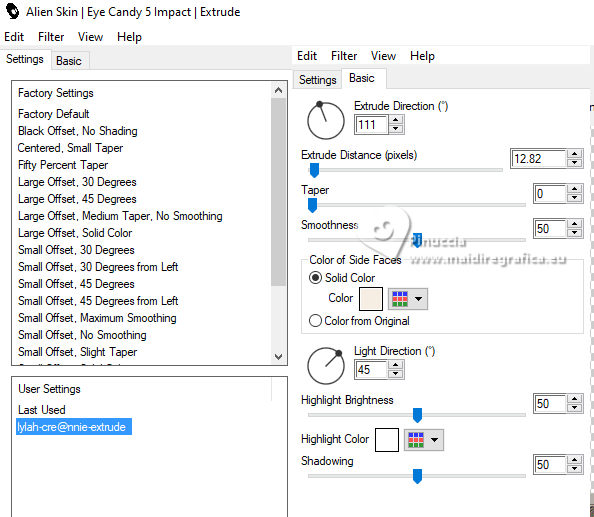Select Large Offset, Medium Taper, No Smoothing
The image size is (594, 517).
[120, 216]
